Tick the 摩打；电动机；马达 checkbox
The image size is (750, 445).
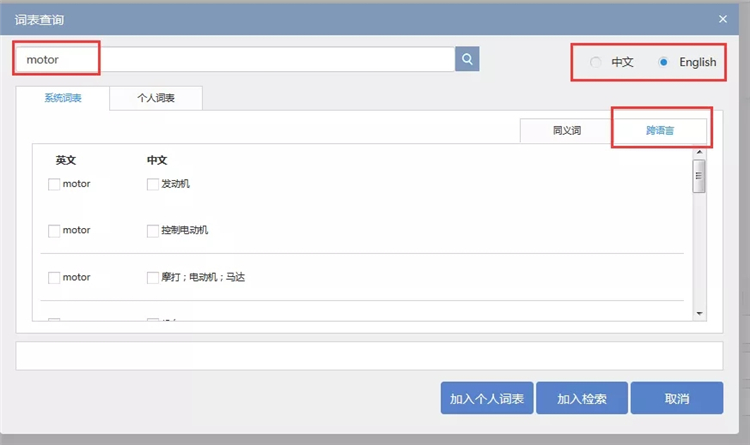(x=153, y=278)
